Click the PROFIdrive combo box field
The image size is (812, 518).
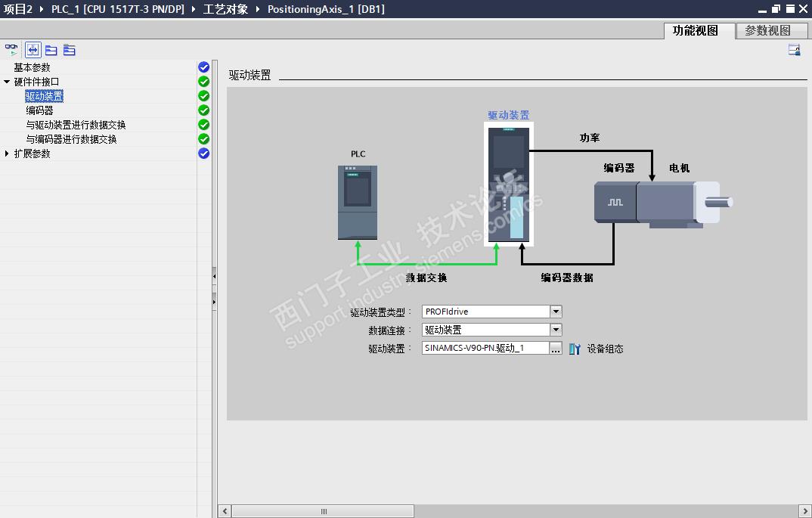(485, 312)
